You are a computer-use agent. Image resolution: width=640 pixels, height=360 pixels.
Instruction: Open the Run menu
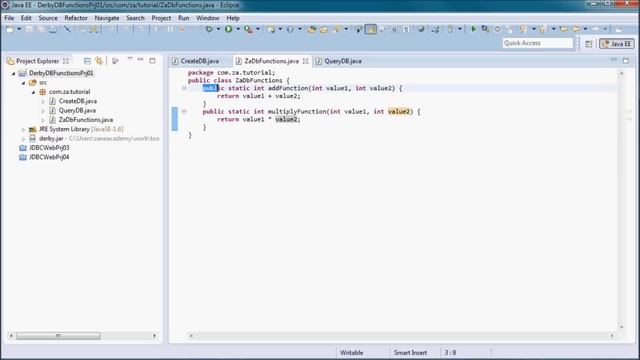click(x=184, y=18)
